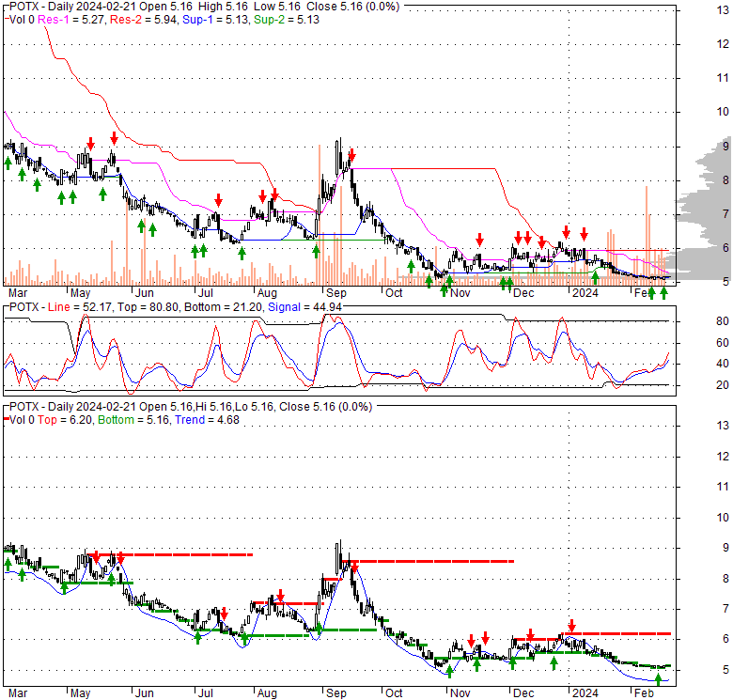Click the tall February volume spike in top chart
This screenshot has width=733, height=700.
[647, 236]
